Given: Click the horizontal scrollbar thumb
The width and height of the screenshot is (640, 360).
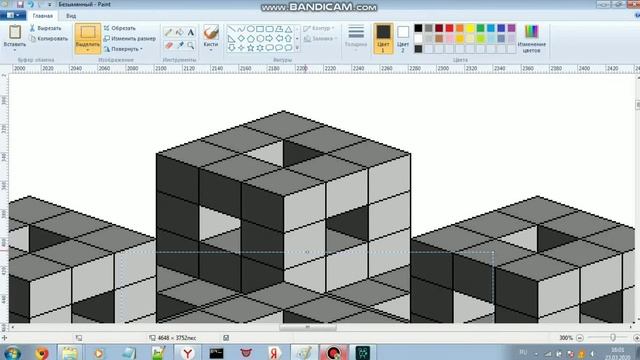Looking at the screenshot, I should coord(308,327).
